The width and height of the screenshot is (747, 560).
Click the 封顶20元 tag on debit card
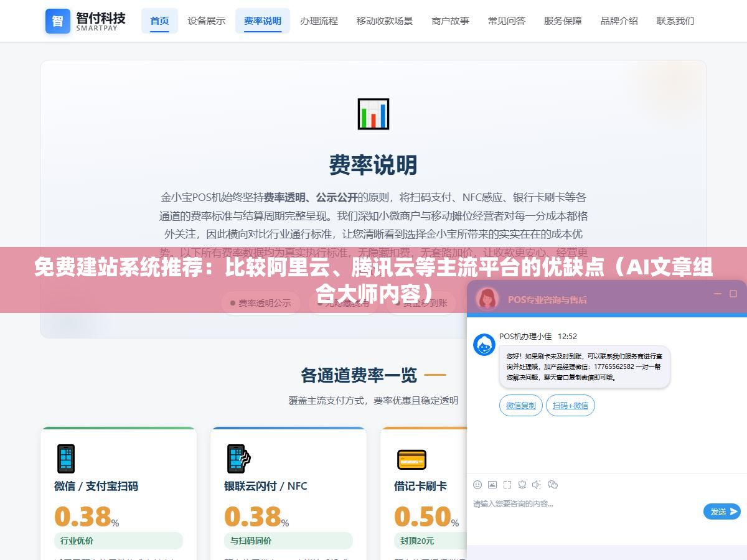(430, 541)
